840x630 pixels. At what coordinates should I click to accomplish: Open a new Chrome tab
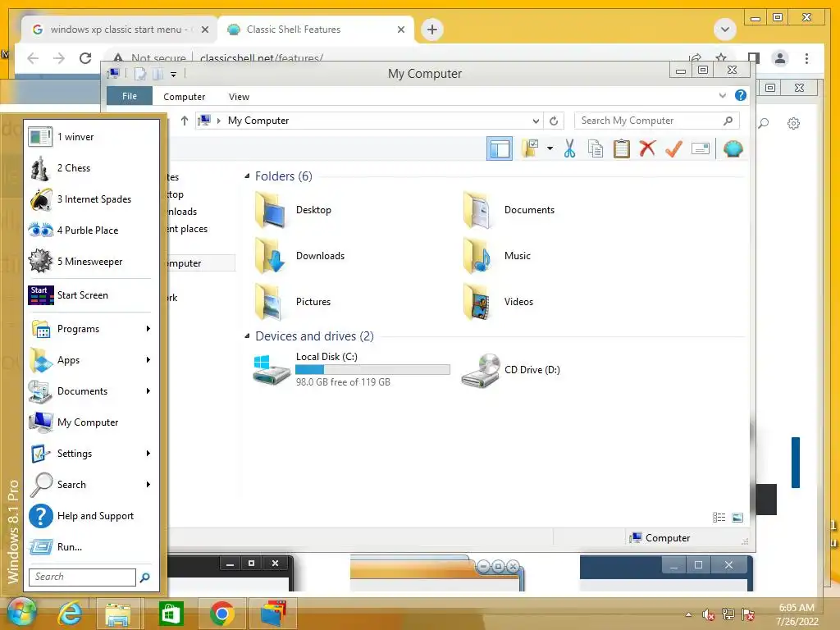click(432, 30)
